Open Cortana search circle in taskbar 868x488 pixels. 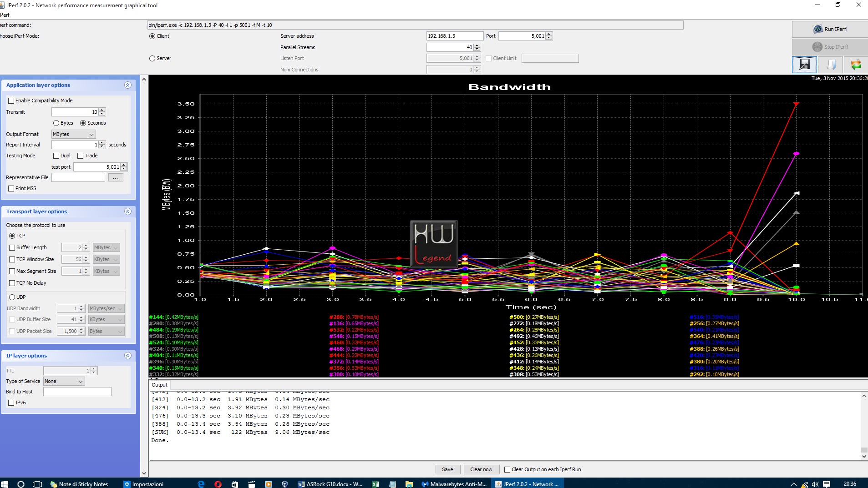click(20, 484)
